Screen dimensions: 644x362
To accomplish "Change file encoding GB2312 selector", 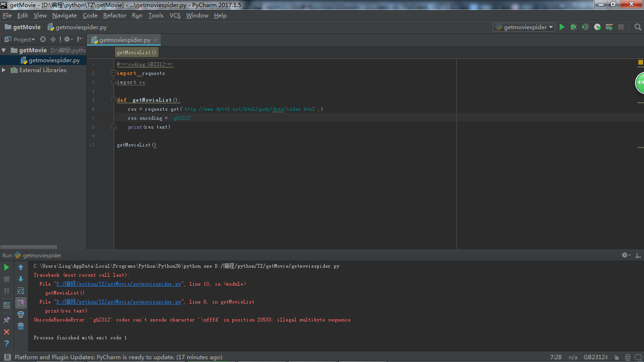I will coord(596,357).
